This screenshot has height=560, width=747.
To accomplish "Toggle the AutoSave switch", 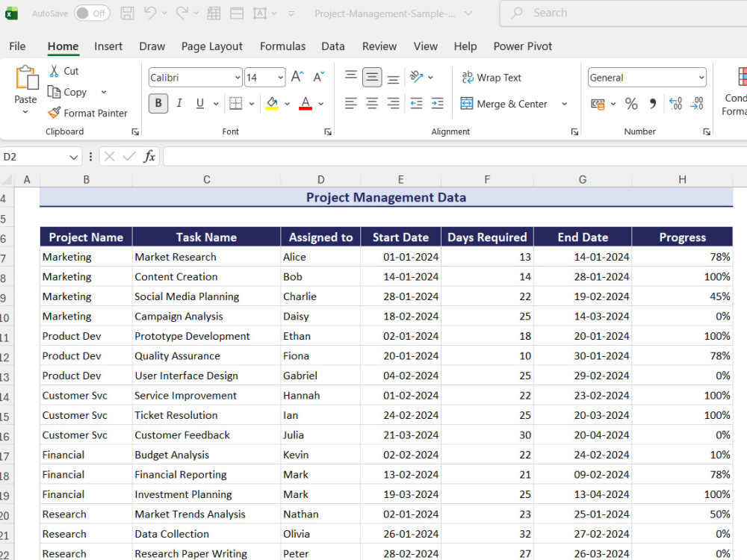I will tap(92, 13).
